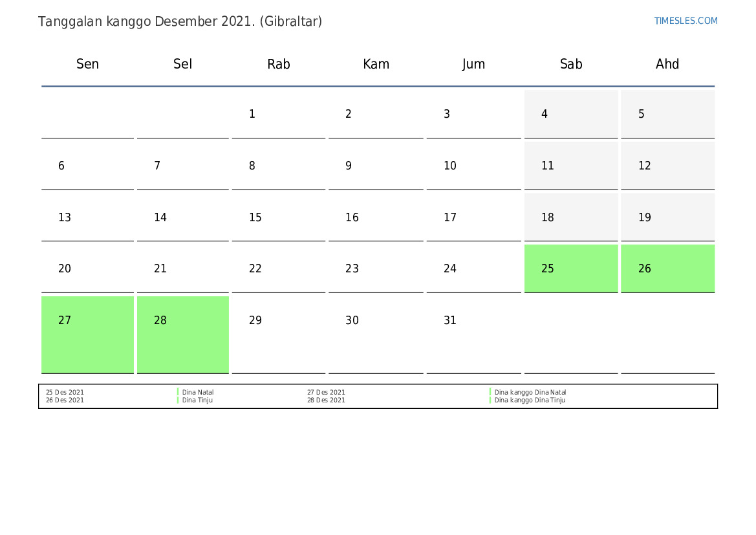756x535 pixels.
Task: Click the Dina Natal legend entry
Action: click(x=198, y=392)
